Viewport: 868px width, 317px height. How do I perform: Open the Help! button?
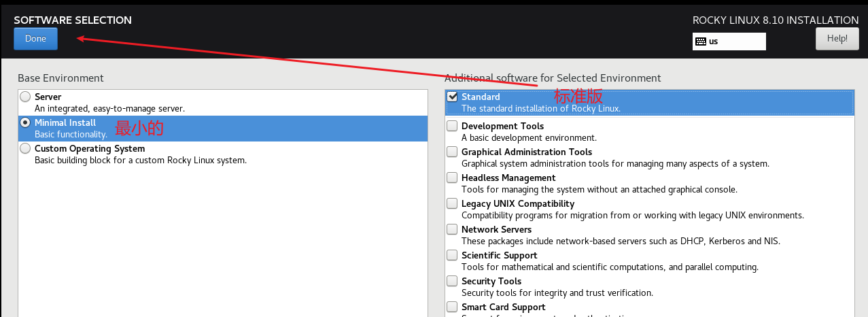click(837, 39)
